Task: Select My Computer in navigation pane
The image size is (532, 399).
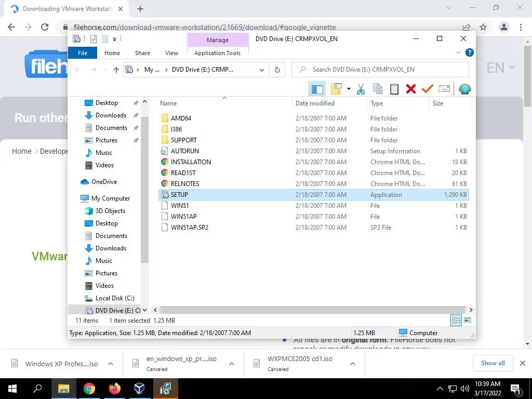Action: click(x=110, y=198)
